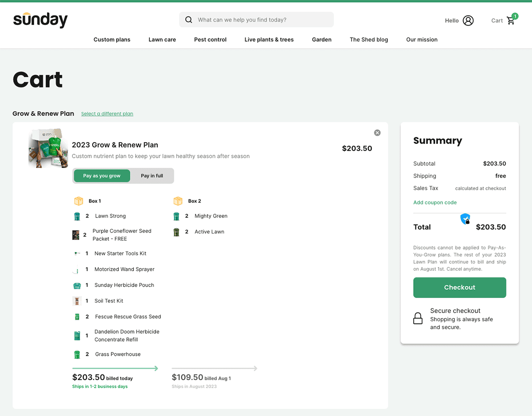Click the Grass Powerhouse icon
The height and width of the screenshot is (416, 532).
click(77, 354)
